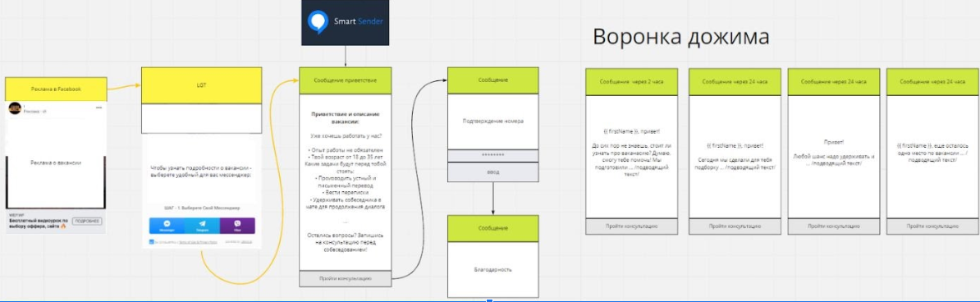Image resolution: width=980 pixels, height=302 pixels.
Task: Click the 'Подтверждение номера' text
Action: click(x=493, y=121)
